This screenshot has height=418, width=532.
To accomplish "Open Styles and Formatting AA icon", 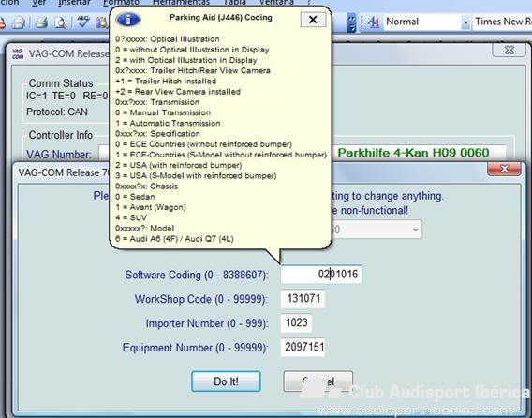I will coord(373,22).
